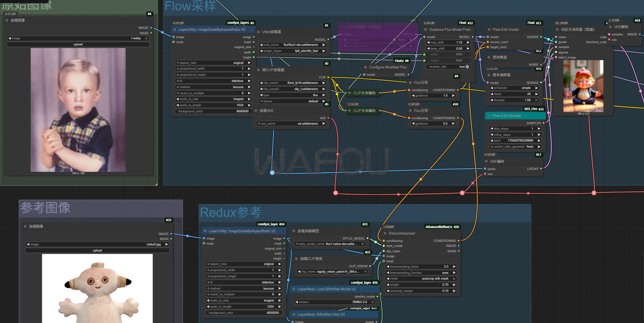Image resolution: width=644 pixels, height=323 pixels.
Task: Collapse the 自定义采样器（高级） node title dot
Action: tap(557, 30)
